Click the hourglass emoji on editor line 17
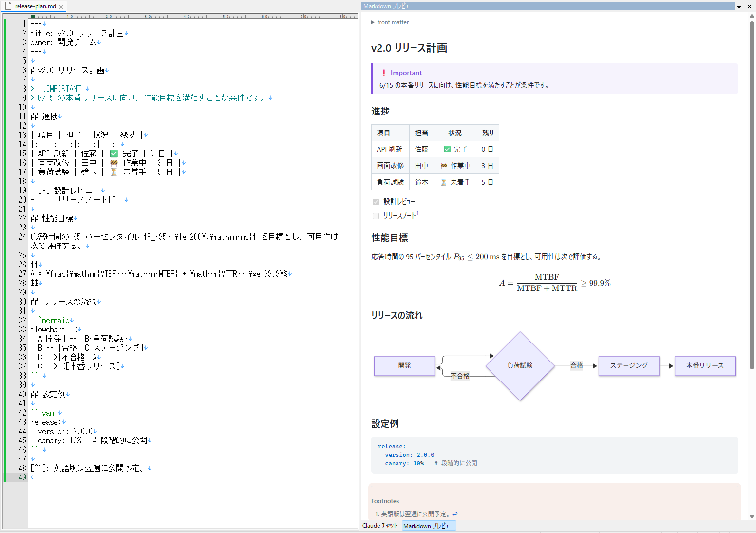Viewport: 756px width, 533px height. [114, 172]
